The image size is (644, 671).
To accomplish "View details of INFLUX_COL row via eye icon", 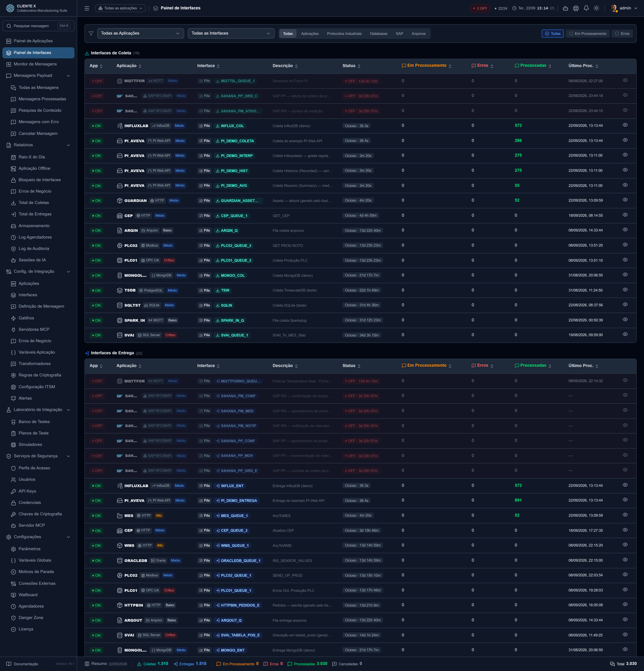I will click(x=625, y=125).
